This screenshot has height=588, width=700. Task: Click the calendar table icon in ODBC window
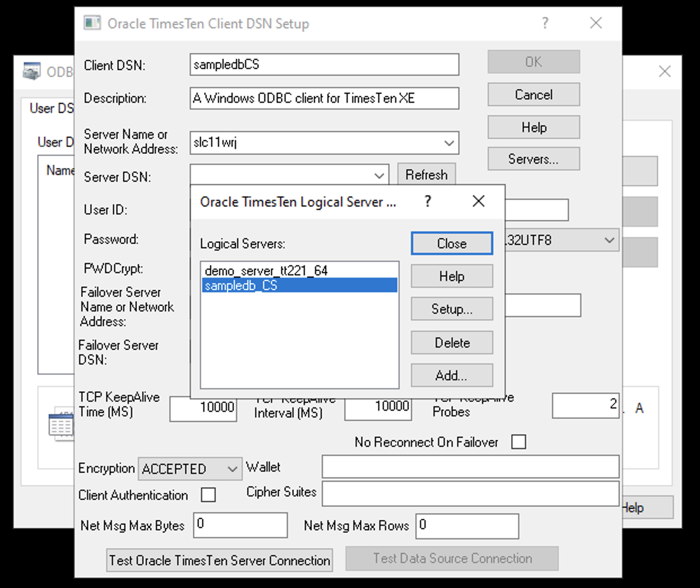pyautogui.click(x=61, y=424)
